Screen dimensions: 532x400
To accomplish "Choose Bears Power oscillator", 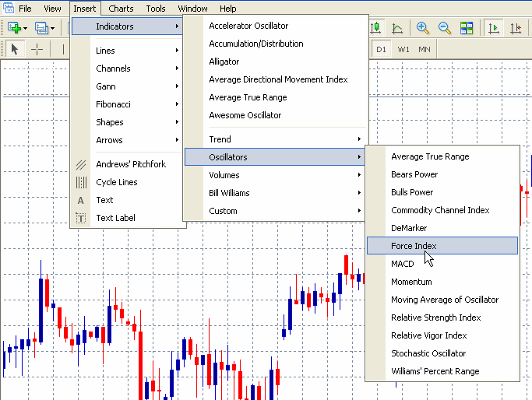I will (x=442, y=174).
